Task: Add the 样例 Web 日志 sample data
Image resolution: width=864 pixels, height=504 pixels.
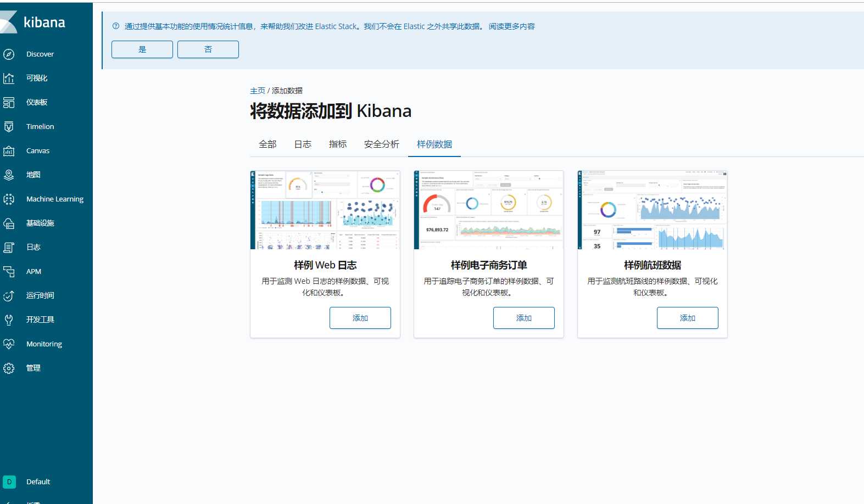Action: tap(360, 318)
